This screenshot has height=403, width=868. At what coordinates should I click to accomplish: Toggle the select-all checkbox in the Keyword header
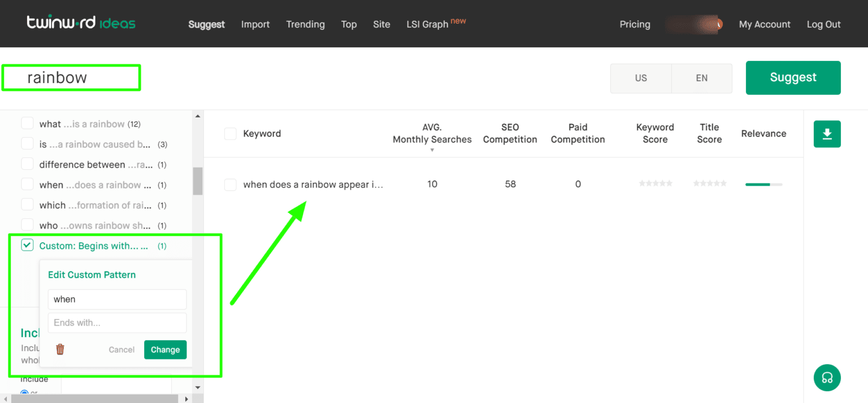pos(230,134)
